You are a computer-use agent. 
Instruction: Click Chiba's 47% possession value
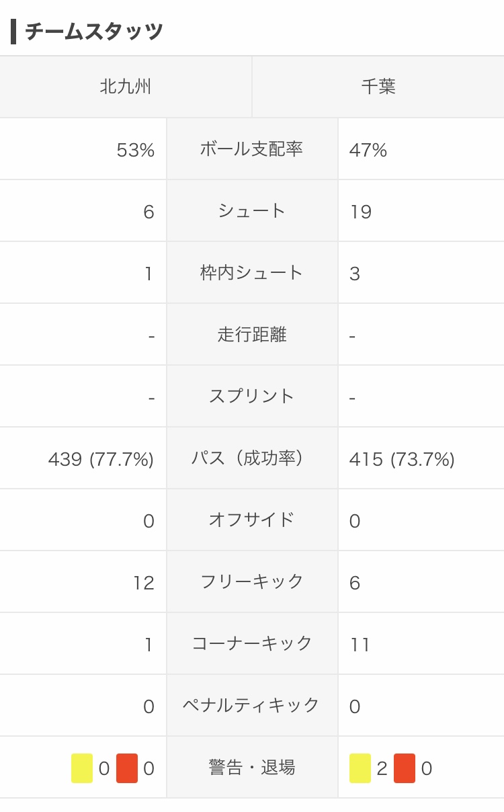tap(368, 151)
